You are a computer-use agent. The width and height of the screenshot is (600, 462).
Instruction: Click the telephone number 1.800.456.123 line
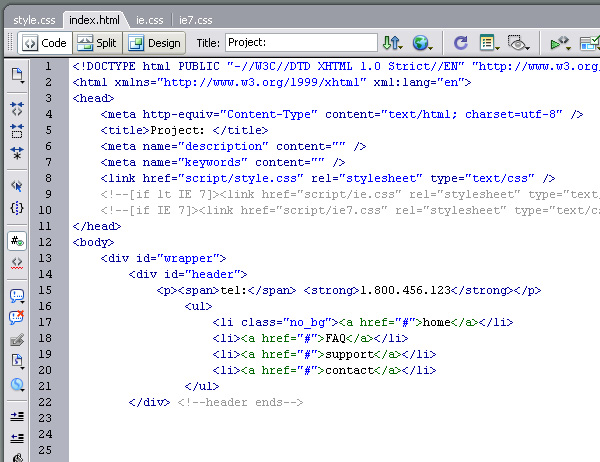point(349,291)
